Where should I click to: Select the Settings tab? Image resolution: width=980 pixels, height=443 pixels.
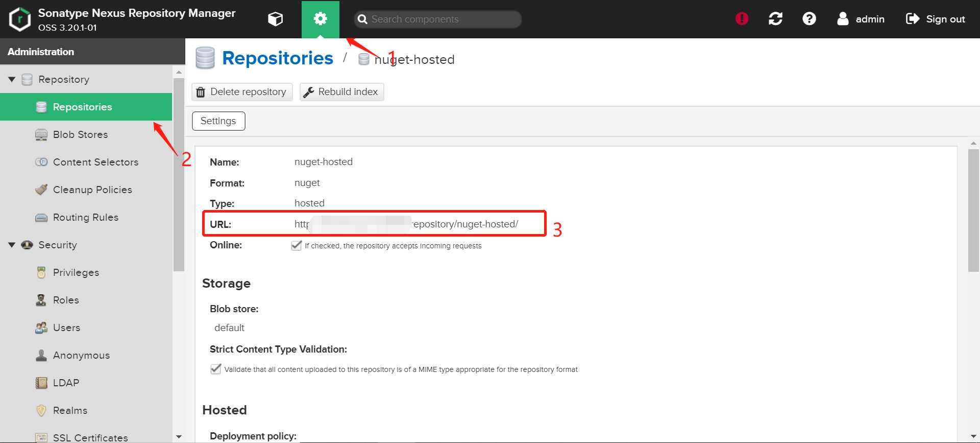pyautogui.click(x=218, y=121)
